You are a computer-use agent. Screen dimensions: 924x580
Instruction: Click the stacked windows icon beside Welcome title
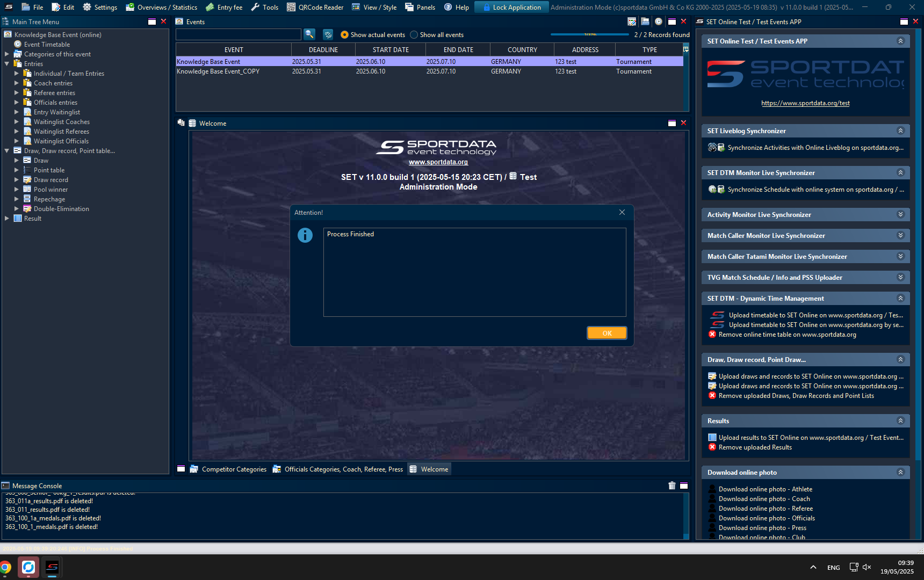(x=181, y=123)
